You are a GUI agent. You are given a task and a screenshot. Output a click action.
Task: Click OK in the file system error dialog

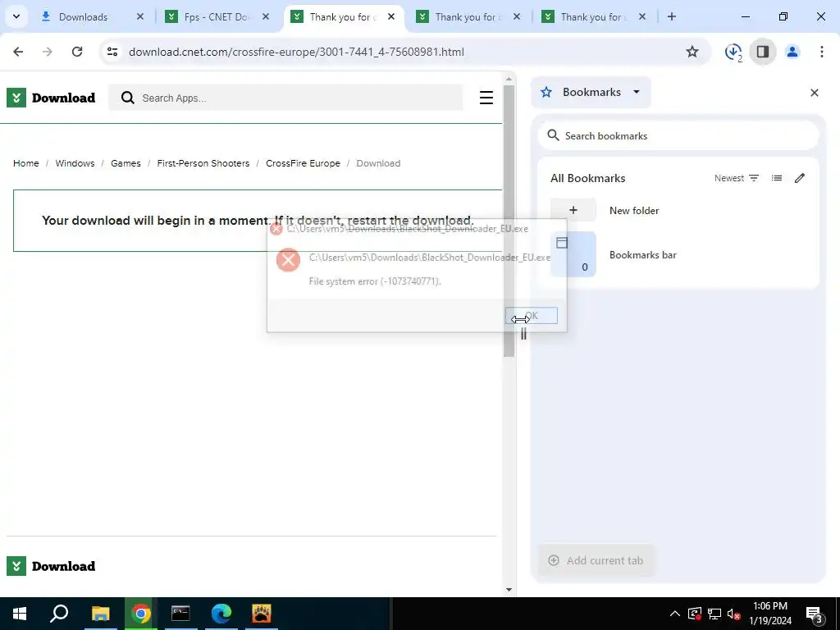[531, 316]
